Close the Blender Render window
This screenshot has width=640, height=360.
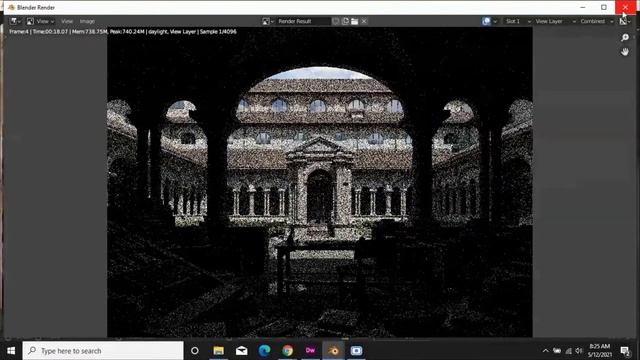[x=625, y=7]
